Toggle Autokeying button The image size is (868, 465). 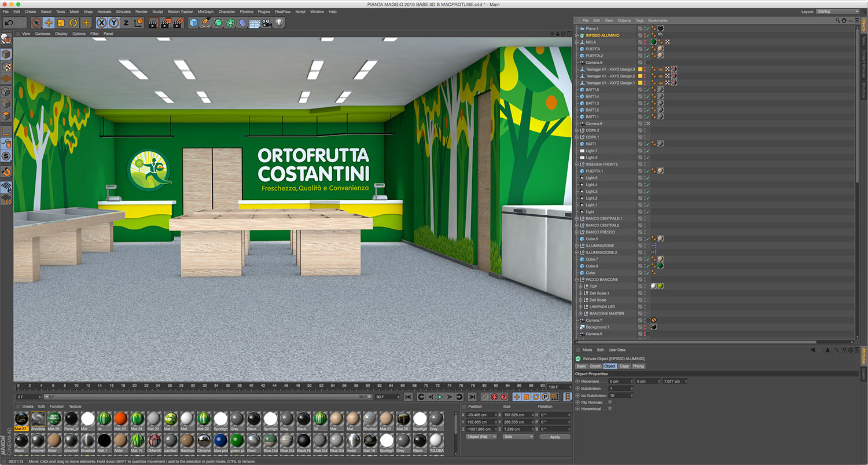pyautogui.click(x=494, y=397)
